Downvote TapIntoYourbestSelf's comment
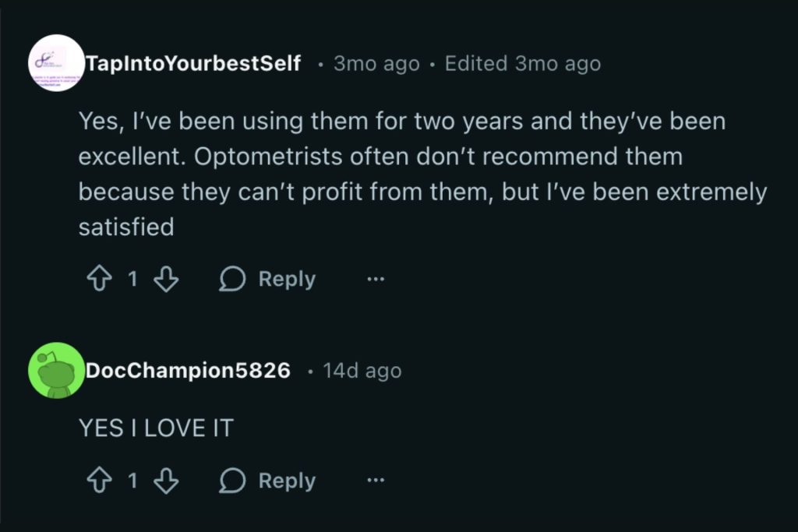 click(166, 278)
